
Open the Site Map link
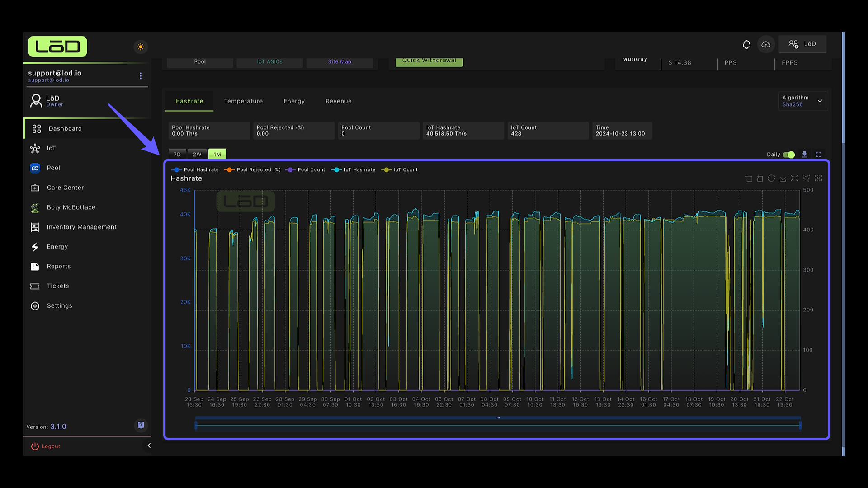pyautogui.click(x=340, y=62)
